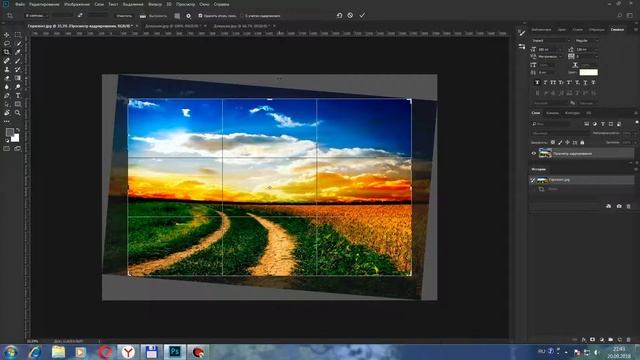Reset the crop with the circular arrow
Screen dimensions: 640x360
tap(339, 16)
